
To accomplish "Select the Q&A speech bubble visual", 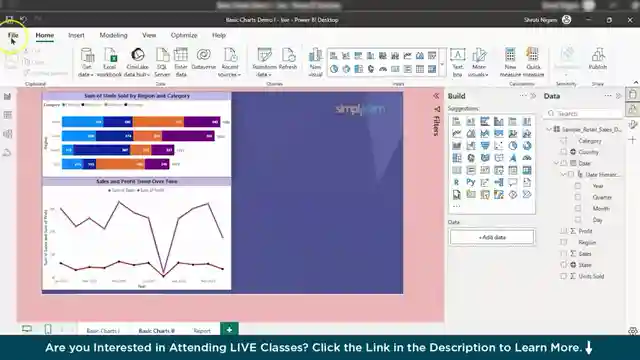I will [513, 182].
